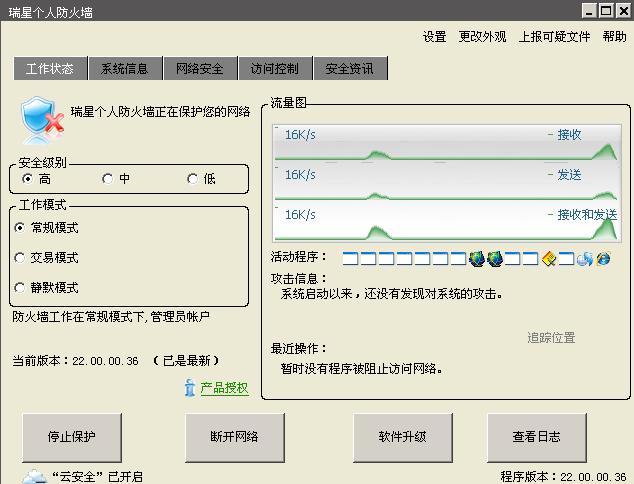Click the 接收和发送 traffic graph
The height and width of the screenshot is (484, 634).
[x=447, y=223]
